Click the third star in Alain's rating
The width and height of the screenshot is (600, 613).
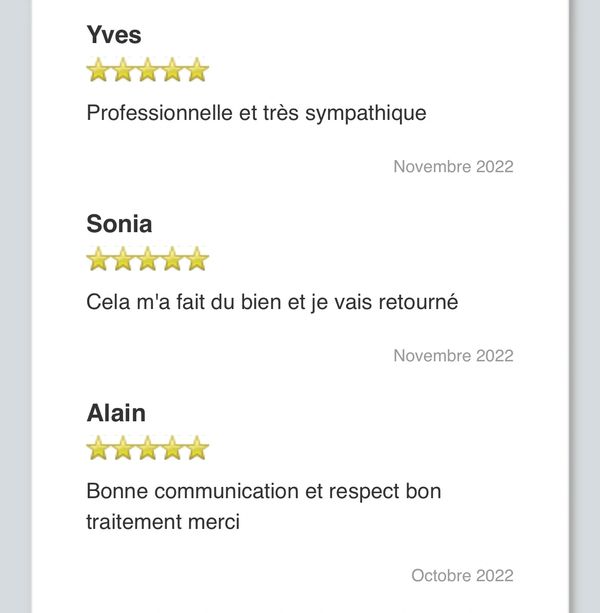148,448
